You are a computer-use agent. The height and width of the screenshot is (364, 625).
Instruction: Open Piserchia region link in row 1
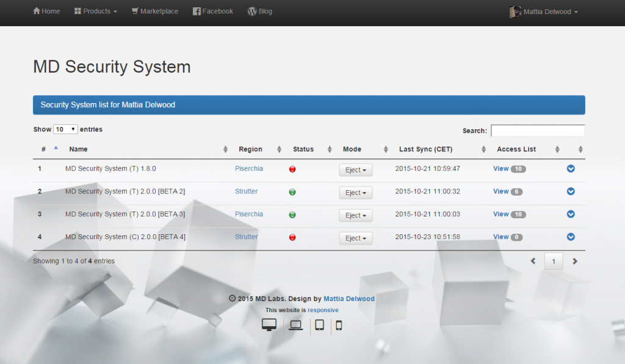[x=249, y=168]
